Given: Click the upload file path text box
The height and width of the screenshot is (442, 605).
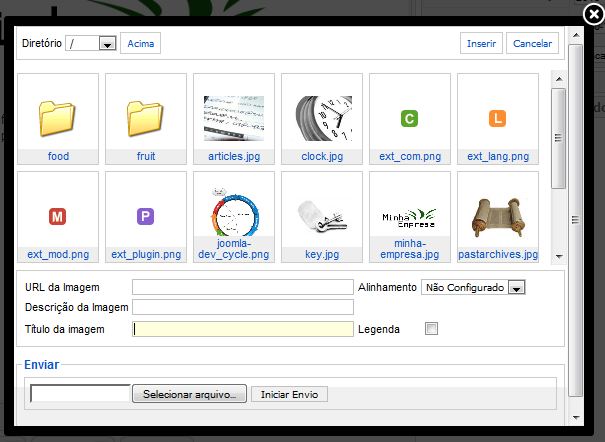Looking at the screenshot, I should [x=80, y=393].
